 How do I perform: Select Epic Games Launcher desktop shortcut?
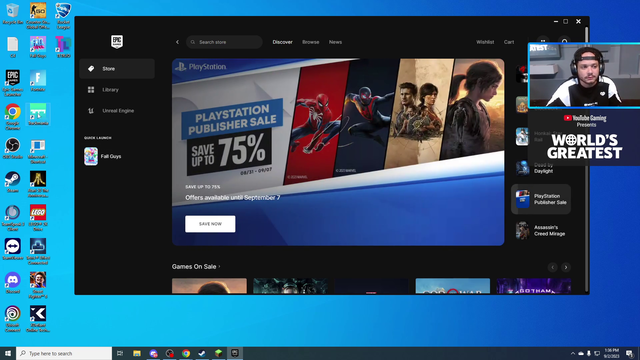coord(13,83)
